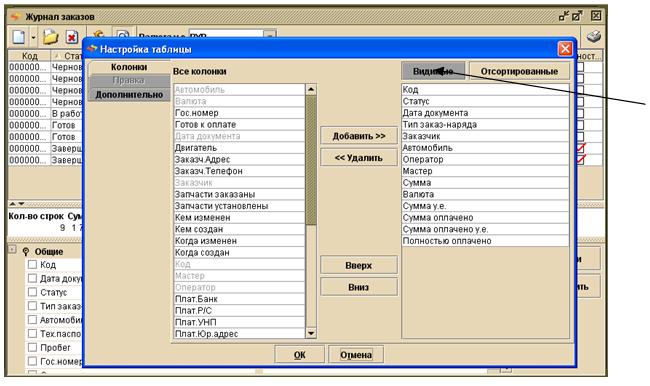Switch to the Правка tab
This screenshot has height=386, width=650.
click(129, 80)
